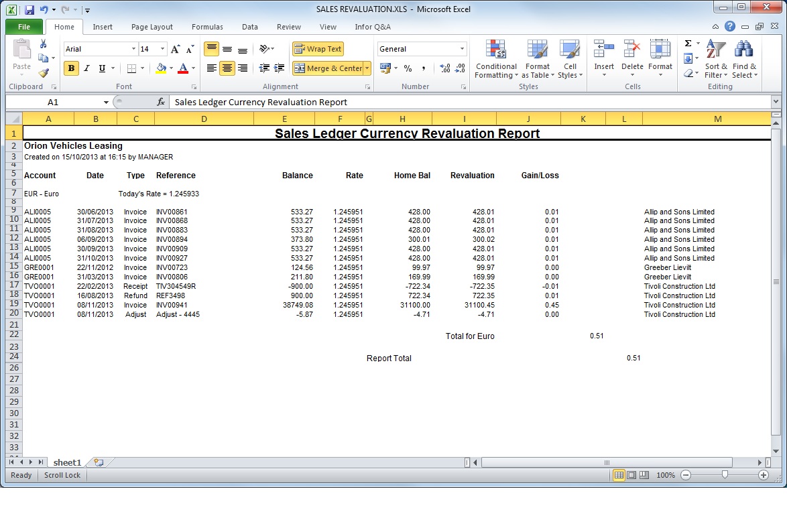Toggle Italic formatting button

pyautogui.click(x=86, y=68)
